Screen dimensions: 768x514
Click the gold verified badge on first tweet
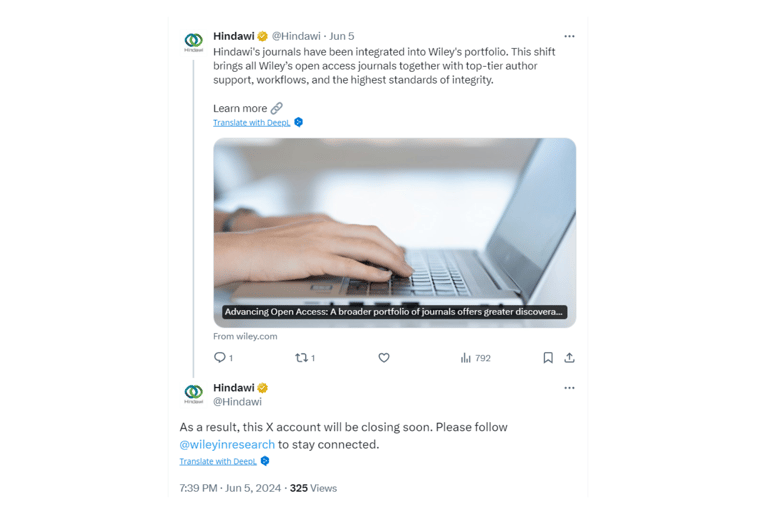263,36
